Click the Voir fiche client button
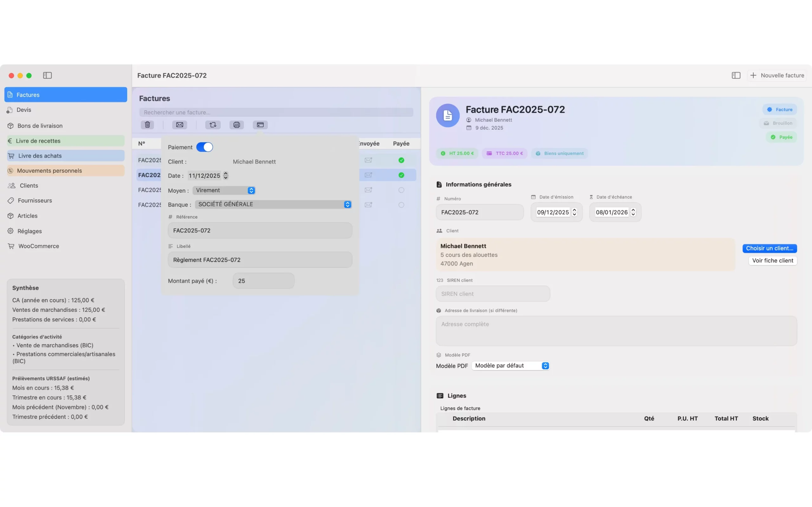Image resolution: width=812 pixels, height=507 pixels. [772, 260]
